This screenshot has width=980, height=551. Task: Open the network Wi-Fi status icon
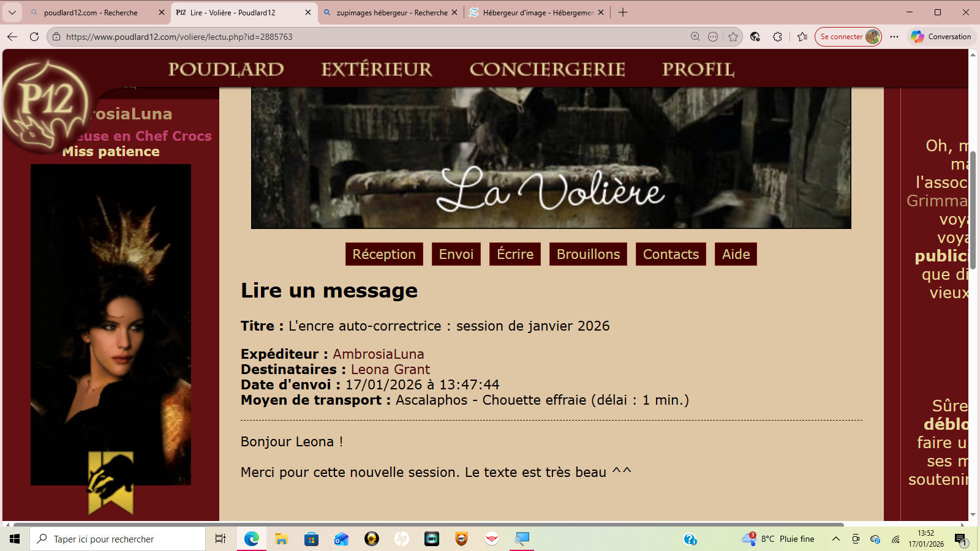tap(895, 539)
